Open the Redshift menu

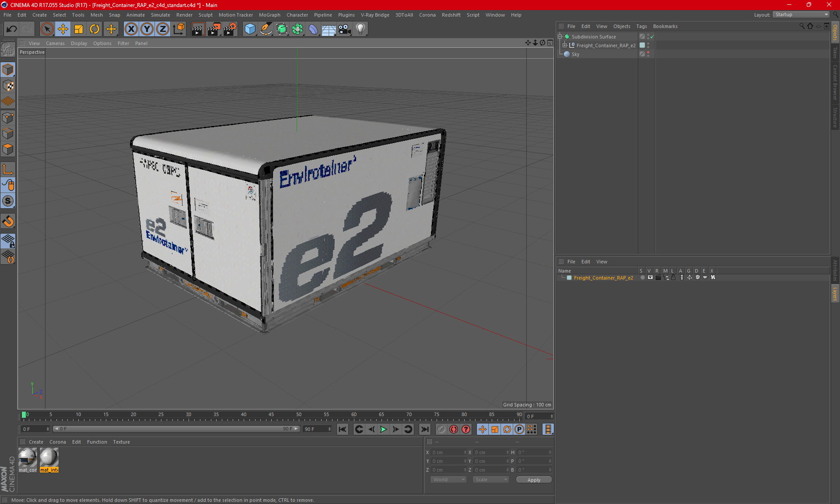tap(451, 15)
